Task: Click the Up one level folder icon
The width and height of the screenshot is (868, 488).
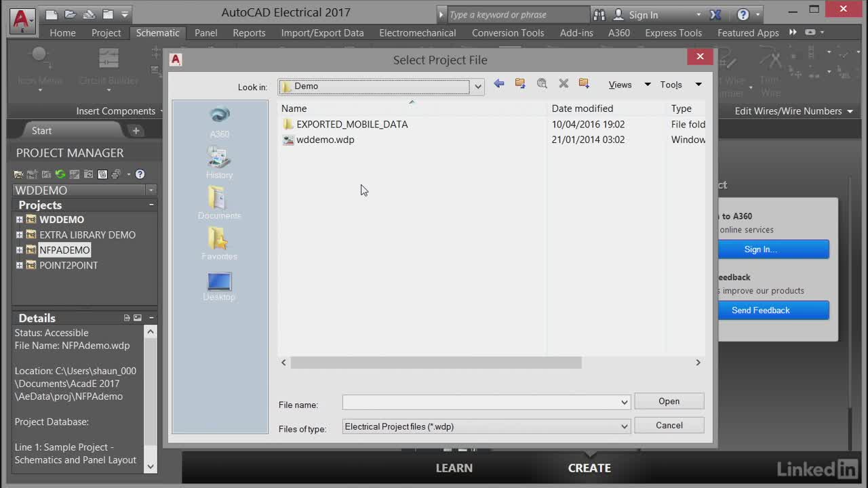Action: [520, 83]
